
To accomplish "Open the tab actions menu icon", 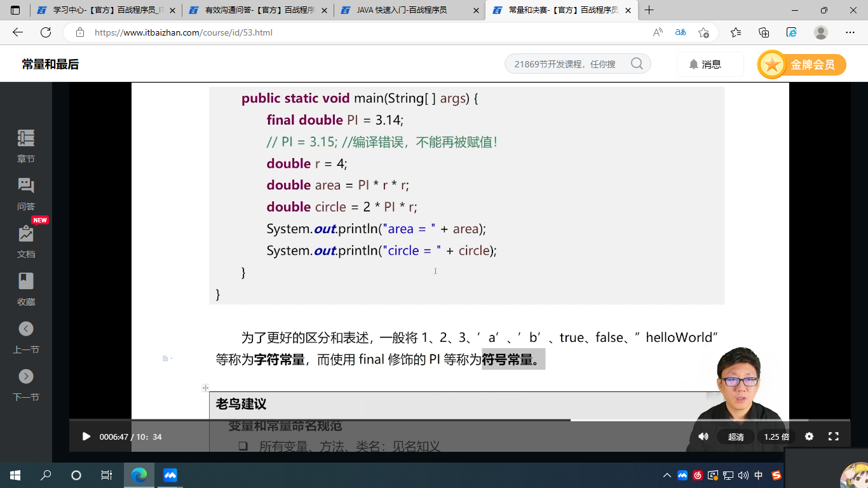I will [15, 10].
